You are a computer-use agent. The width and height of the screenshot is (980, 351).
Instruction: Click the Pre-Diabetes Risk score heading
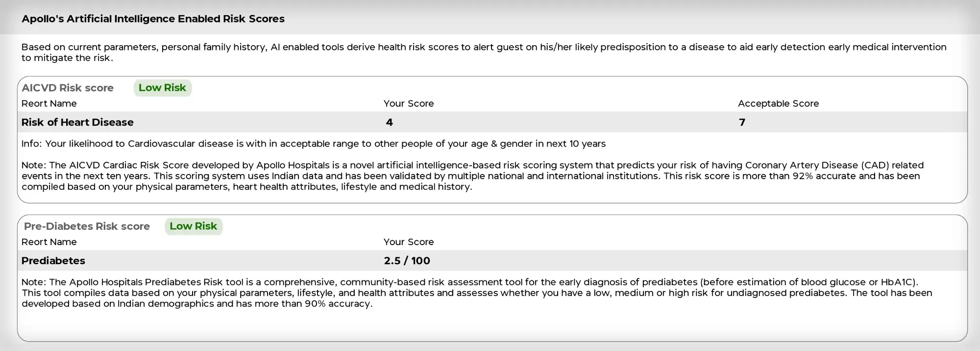tap(87, 226)
